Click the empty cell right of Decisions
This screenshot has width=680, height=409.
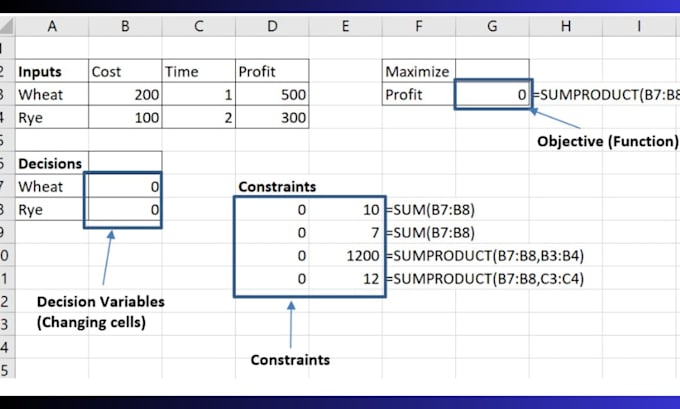(125, 163)
